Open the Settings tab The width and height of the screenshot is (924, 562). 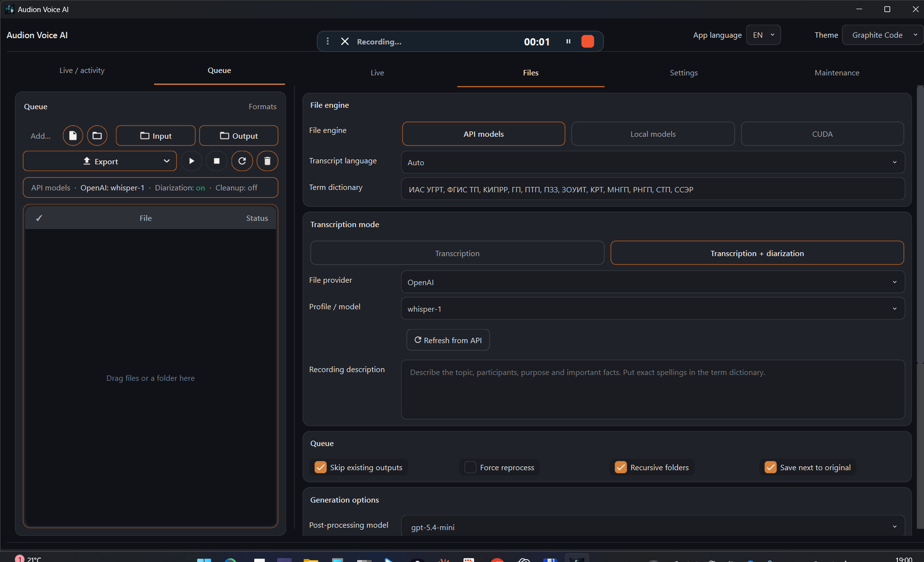click(x=684, y=73)
